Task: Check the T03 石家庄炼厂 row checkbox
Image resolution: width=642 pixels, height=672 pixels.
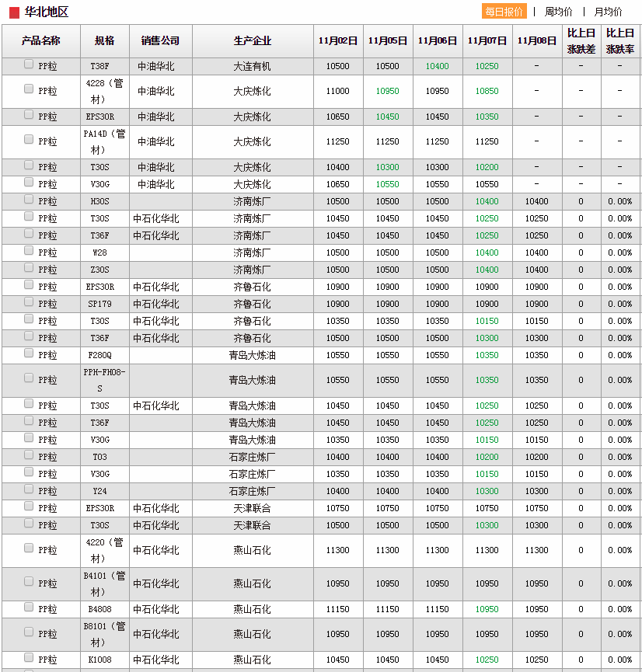Action: pos(29,454)
